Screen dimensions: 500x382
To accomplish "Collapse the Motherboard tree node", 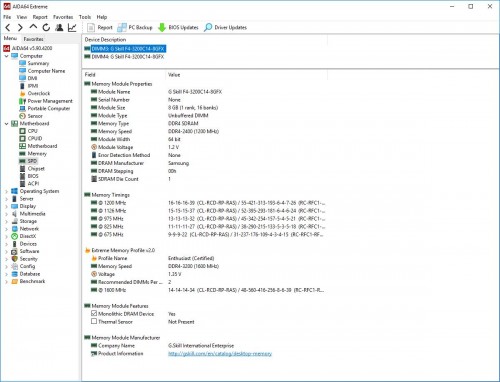I will (6, 124).
